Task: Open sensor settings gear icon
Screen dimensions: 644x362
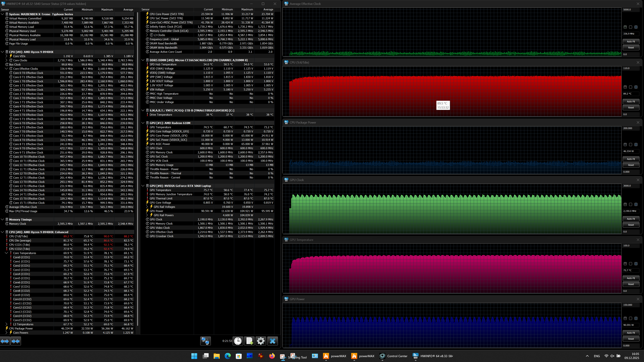Action: coord(260,341)
